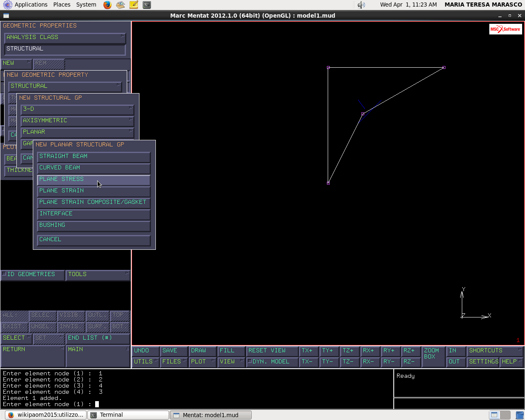525x420 pixels.
Task: Open the note-taking icon in top panel
Action: tap(134, 5)
